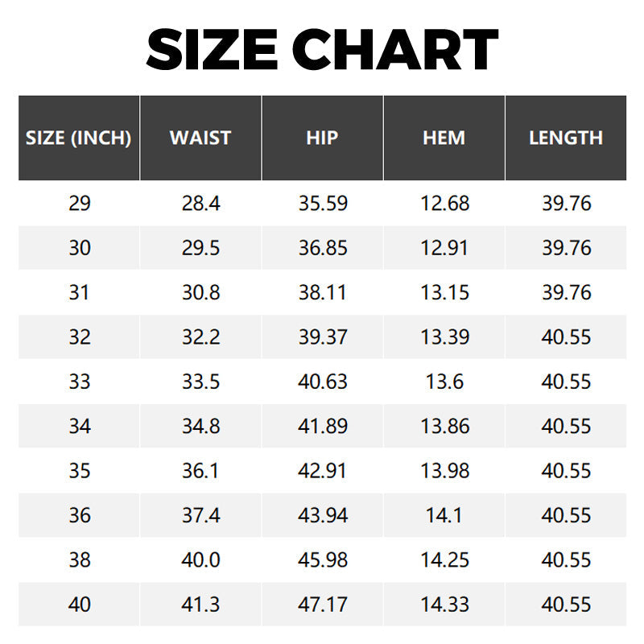Click hip value 45.98
644x644 pixels.
(x=323, y=559)
